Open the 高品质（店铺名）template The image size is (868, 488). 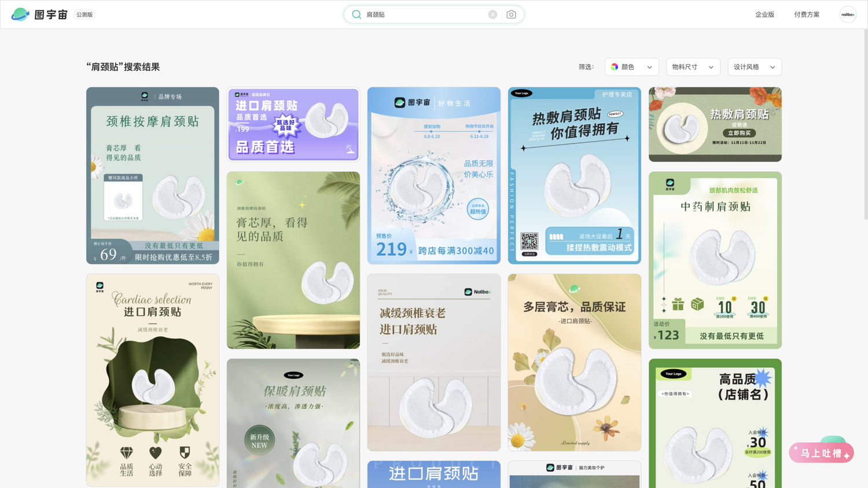point(715,423)
